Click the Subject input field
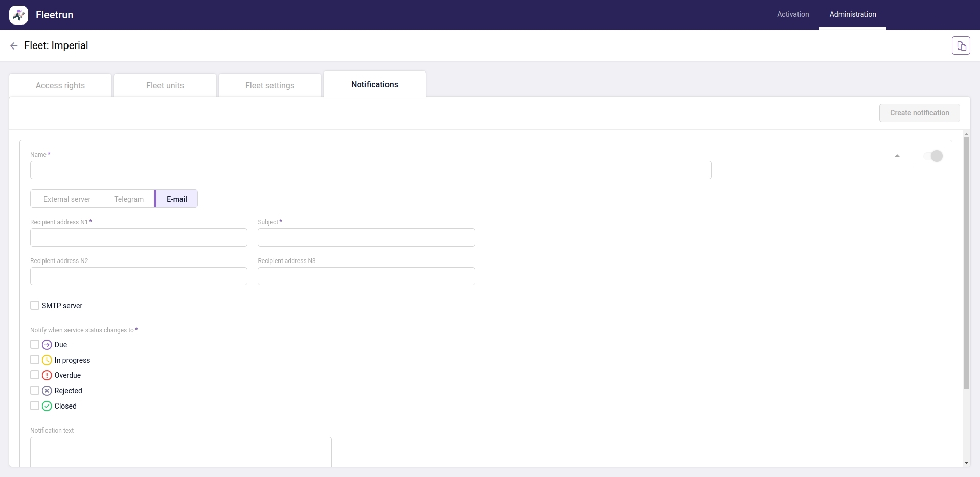Image resolution: width=980 pixels, height=477 pixels. [x=366, y=237]
